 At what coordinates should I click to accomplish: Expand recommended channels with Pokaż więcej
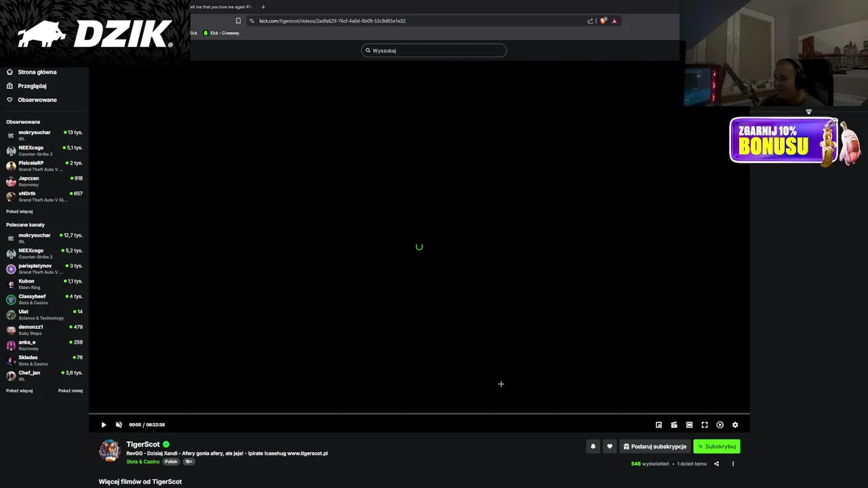tap(20, 391)
